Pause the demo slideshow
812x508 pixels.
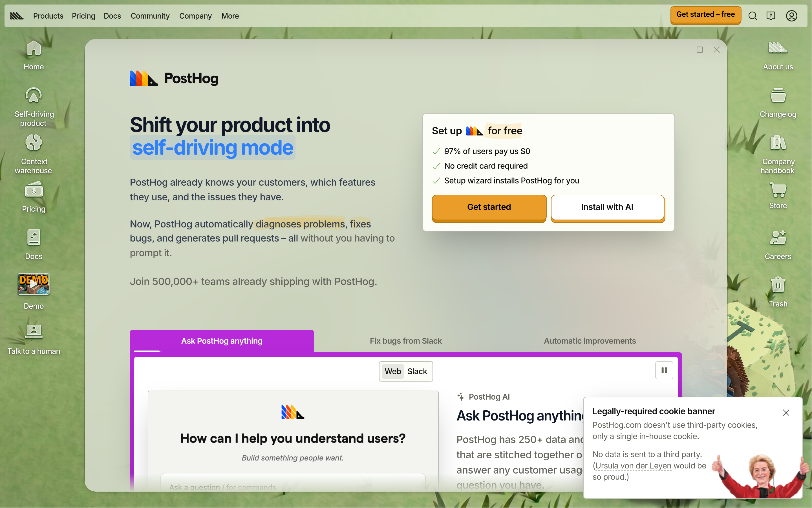coord(664,370)
